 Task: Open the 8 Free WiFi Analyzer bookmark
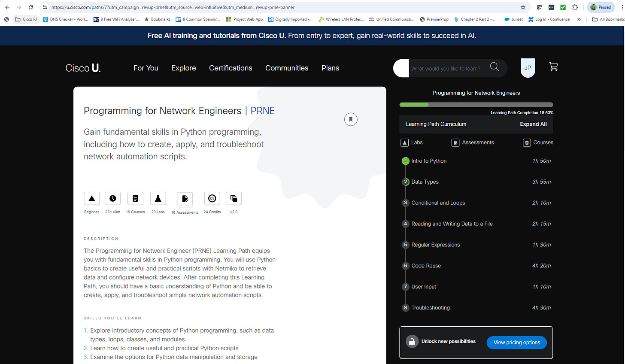116,19
